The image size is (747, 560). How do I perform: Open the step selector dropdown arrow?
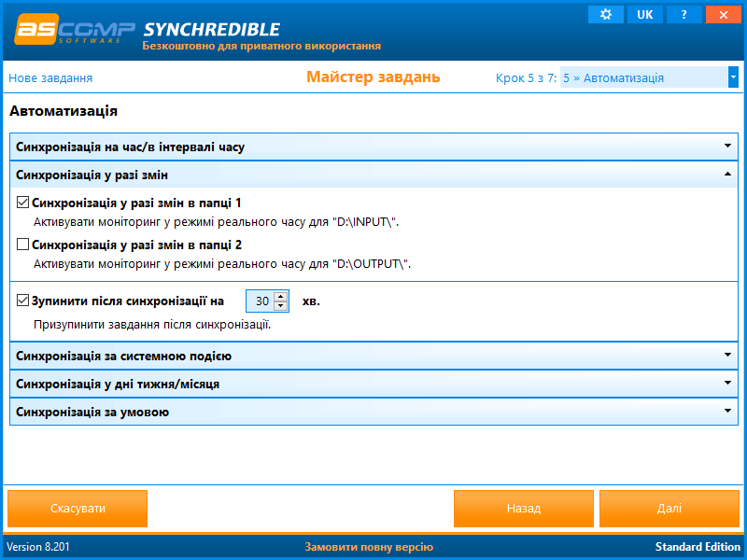point(733,77)
